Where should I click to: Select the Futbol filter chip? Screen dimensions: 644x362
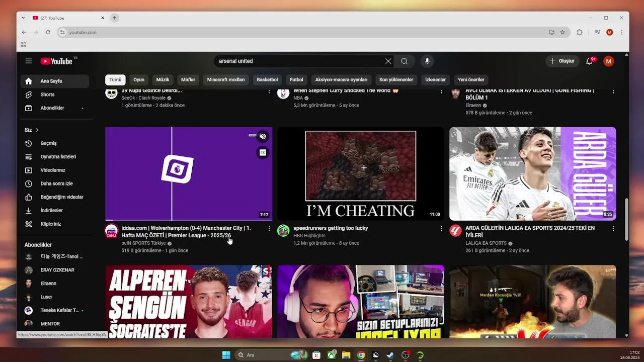tap(296, 79)
